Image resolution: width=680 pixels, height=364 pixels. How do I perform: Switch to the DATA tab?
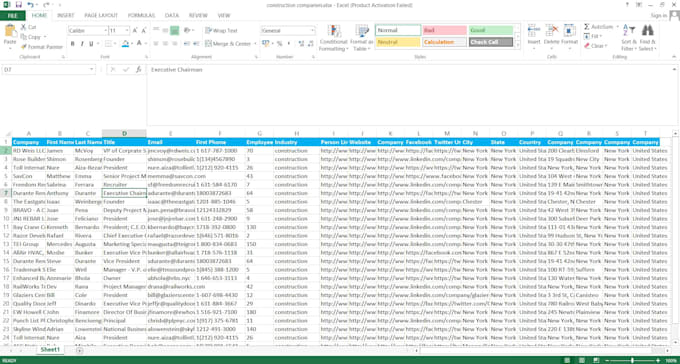click(x=172, y=15)
